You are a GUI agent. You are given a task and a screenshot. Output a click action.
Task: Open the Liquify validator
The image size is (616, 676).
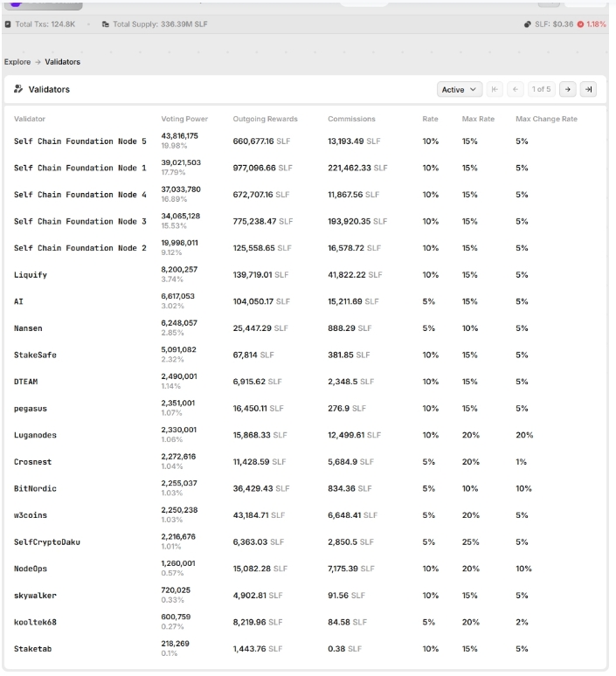pyautogui.click(x=31, y=274)
